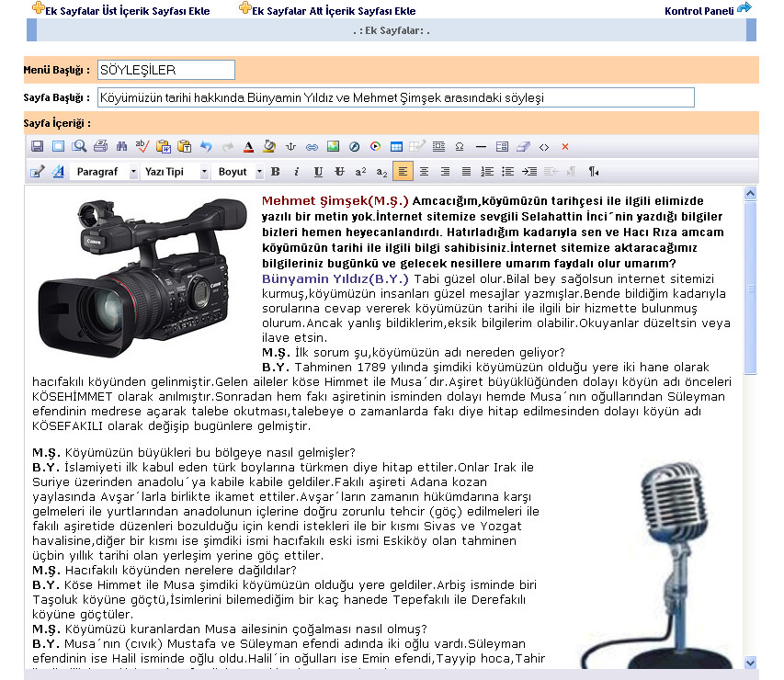Click the form/template layout icon
The image size is (784, 680).
tap(502, 146)
